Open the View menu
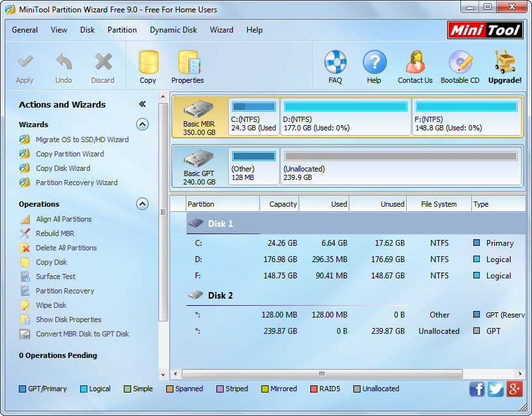Screen dimensions: 532x416 pos(59,30)
